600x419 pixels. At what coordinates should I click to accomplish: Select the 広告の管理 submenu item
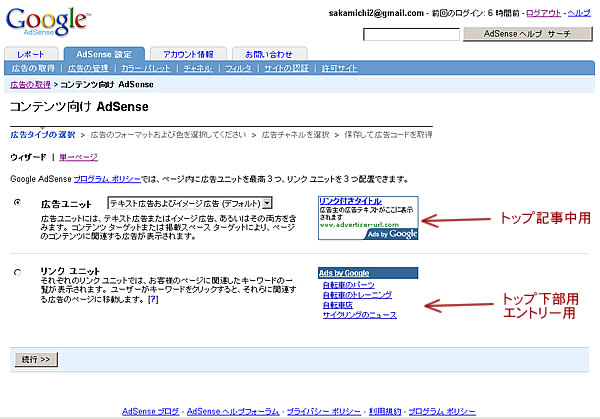pyautogui.click(x=88, y=69)
